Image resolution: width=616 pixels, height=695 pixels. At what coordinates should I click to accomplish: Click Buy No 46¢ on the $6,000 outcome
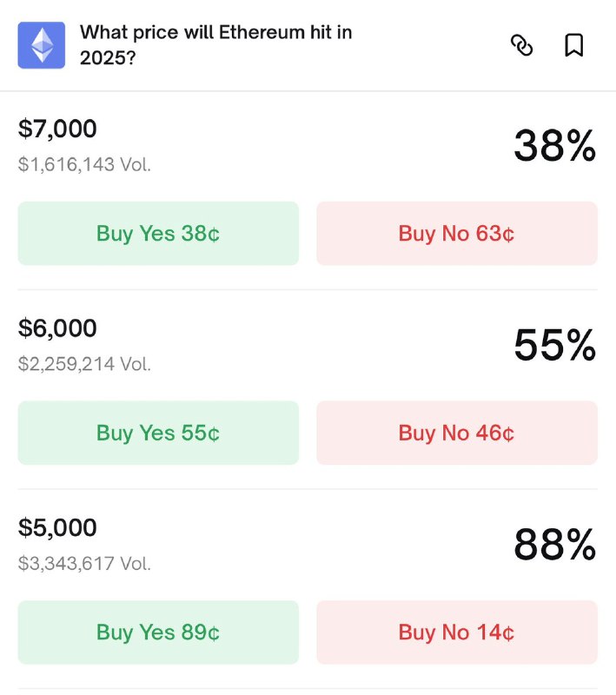point(456,433)
